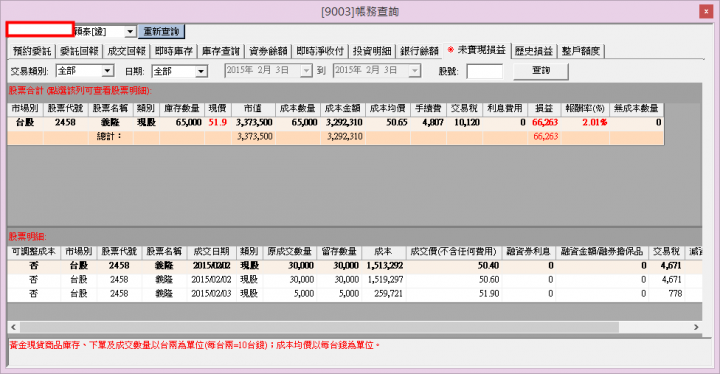Switch to 歷史損益 tab

534,51
